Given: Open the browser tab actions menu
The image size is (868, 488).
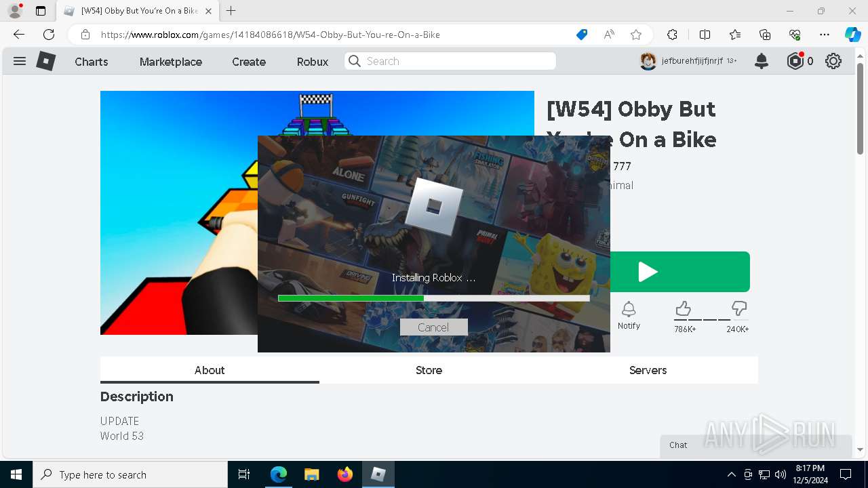Looking at the screenshot, I should tap(41, 11).
